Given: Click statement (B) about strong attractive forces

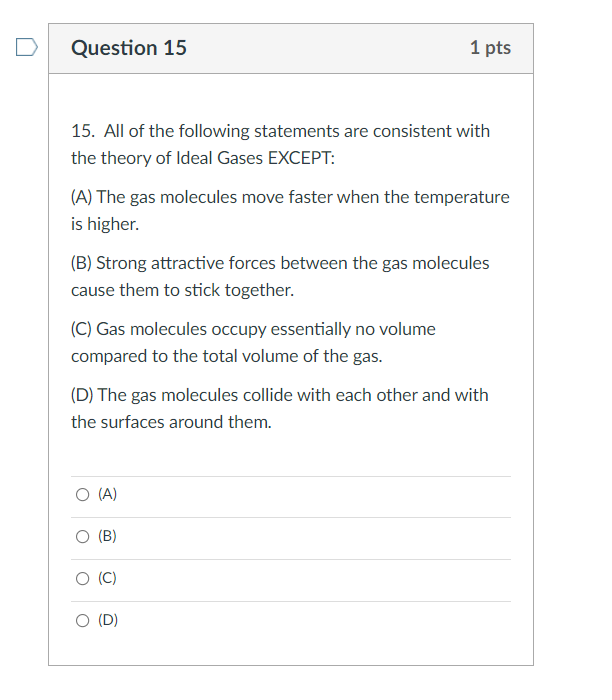Looking at the screenshot, I should (x=280, y=276).
